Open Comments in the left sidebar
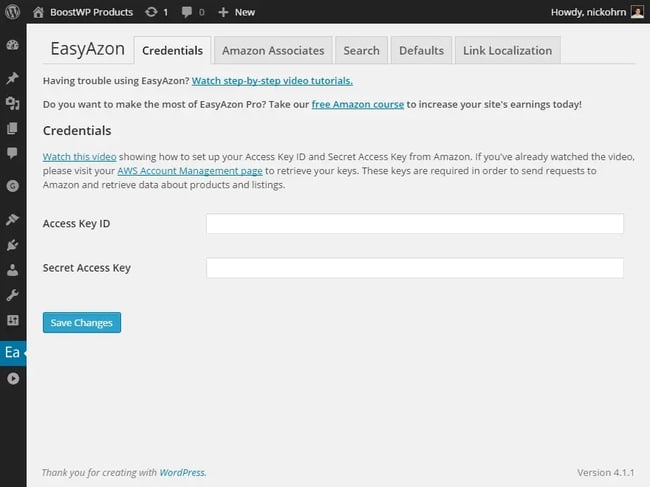This screenshot has height=487, width=650. [13, 153]
